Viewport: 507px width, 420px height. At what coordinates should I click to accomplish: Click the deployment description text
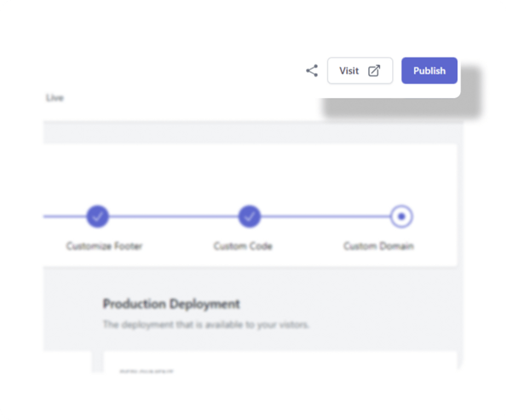coord(206,325)
